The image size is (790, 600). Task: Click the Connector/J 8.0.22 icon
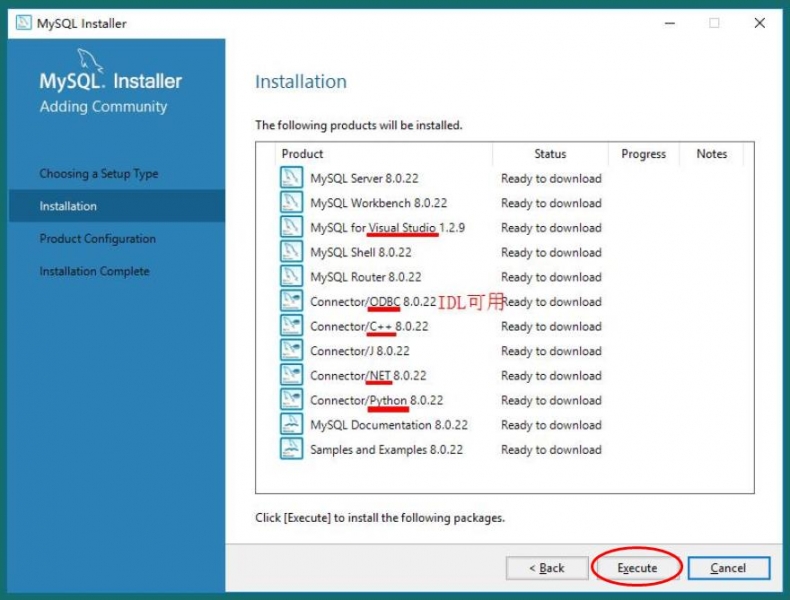pos(291,351)
